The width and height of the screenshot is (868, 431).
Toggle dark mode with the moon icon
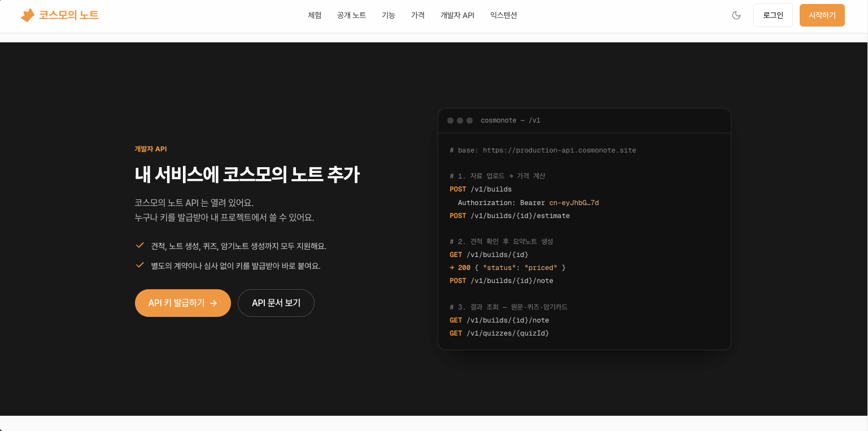coord(736,15)
